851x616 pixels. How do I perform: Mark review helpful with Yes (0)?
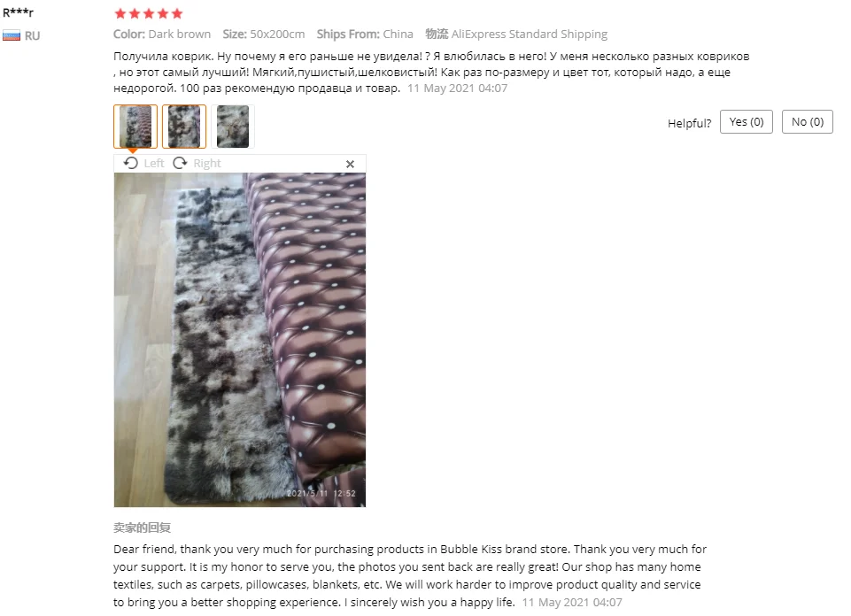[x=747, y=122]
